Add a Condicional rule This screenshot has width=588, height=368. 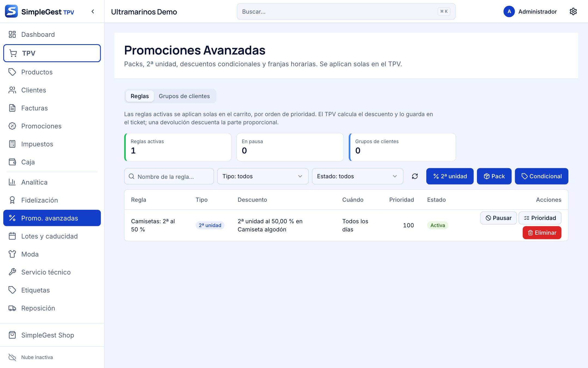pos(541,176)
